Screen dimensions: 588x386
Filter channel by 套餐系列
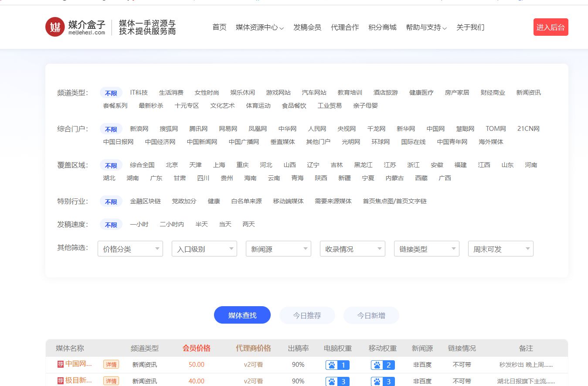[x=115, y=106]
